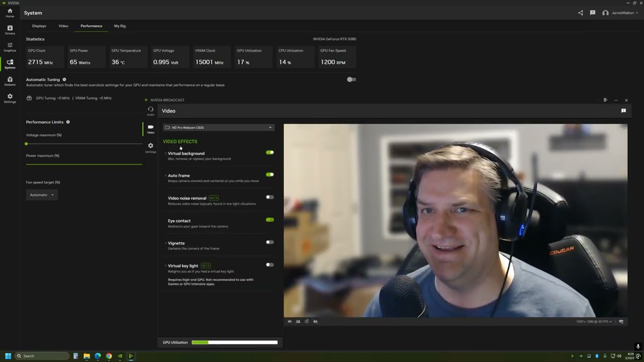Click the share icon in the NVIDIA app header

point(581,13)
